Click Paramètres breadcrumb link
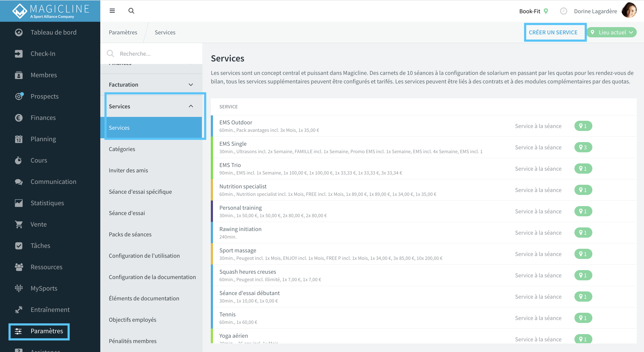 coord(123,32)
